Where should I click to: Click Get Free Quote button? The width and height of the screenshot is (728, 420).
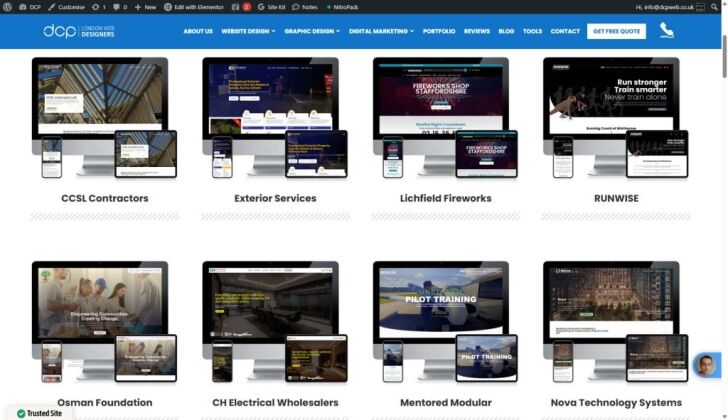pos(616,31)
